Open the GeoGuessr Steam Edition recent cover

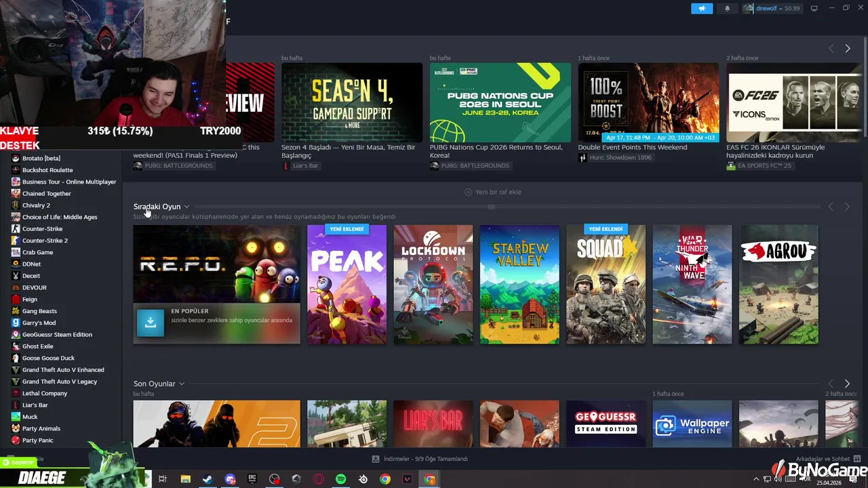[x=606, y=424]
